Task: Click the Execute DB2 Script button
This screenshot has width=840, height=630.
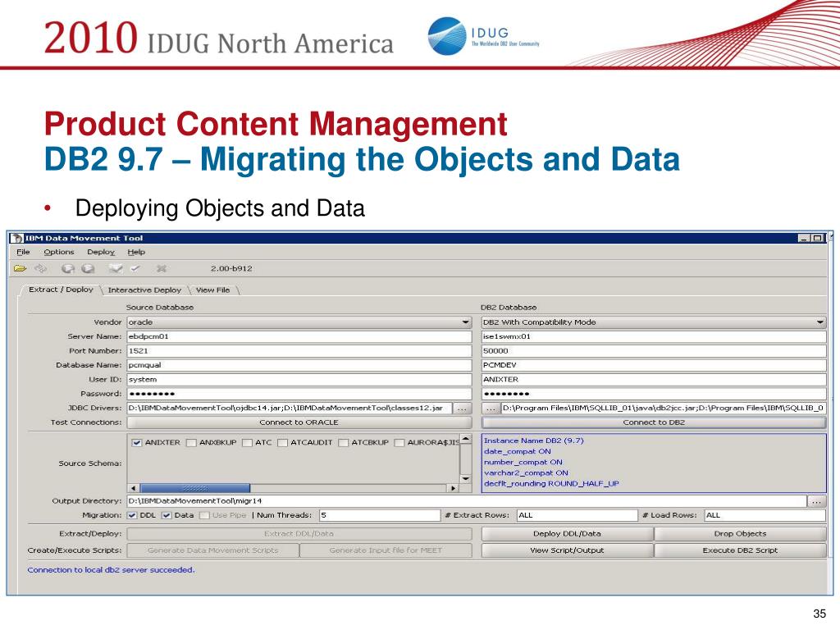Action: point(740,550)
